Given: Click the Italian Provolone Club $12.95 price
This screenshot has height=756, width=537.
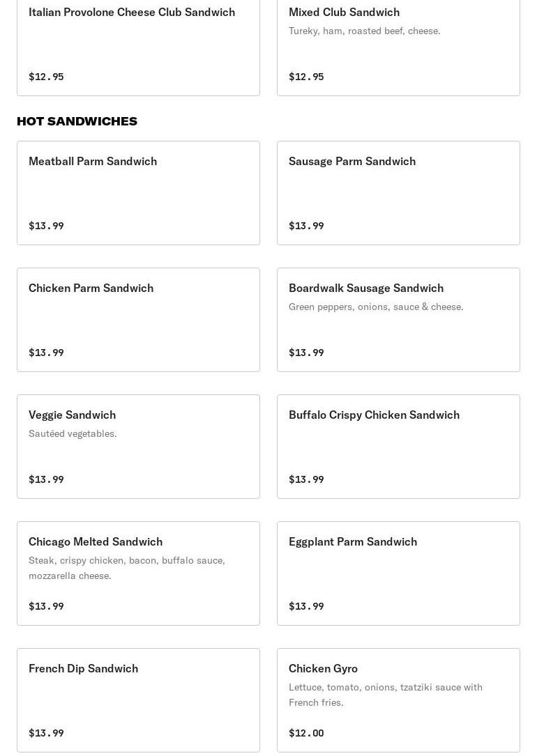Looking at the screenshot, I should click(46, 77).
